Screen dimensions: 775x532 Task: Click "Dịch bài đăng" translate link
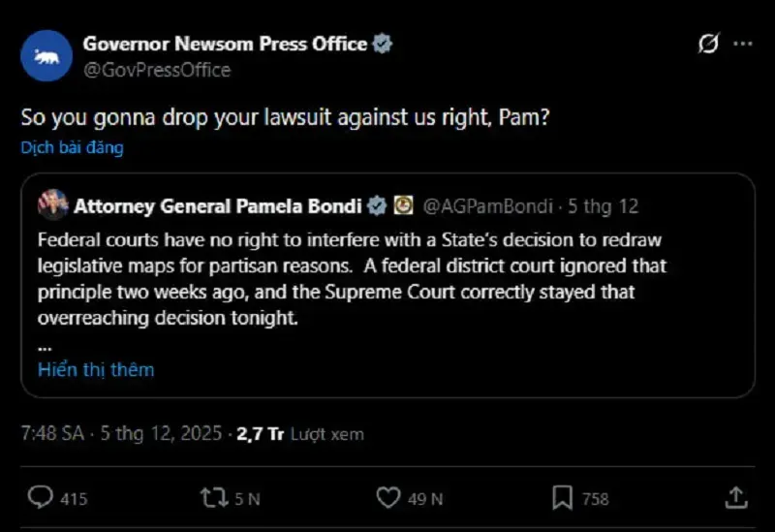pyautogui.click(x=73, y=148)
